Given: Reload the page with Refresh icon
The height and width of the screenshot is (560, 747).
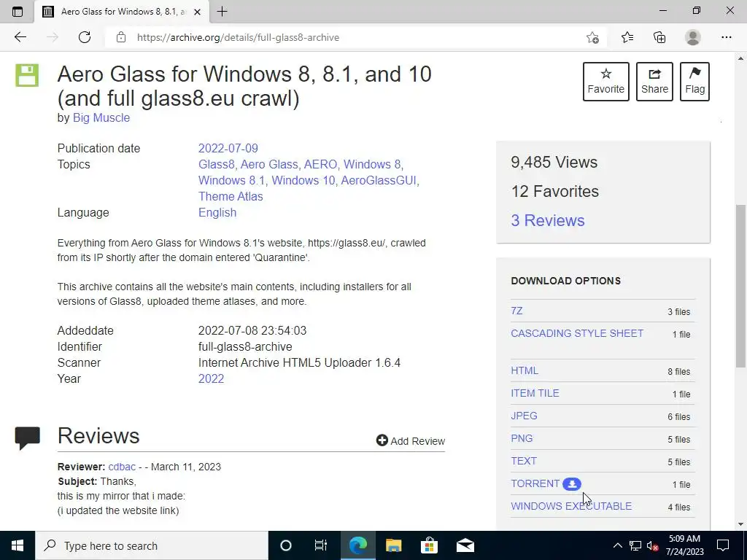Looking at the screenshot, I should click(x=85, y=37).
